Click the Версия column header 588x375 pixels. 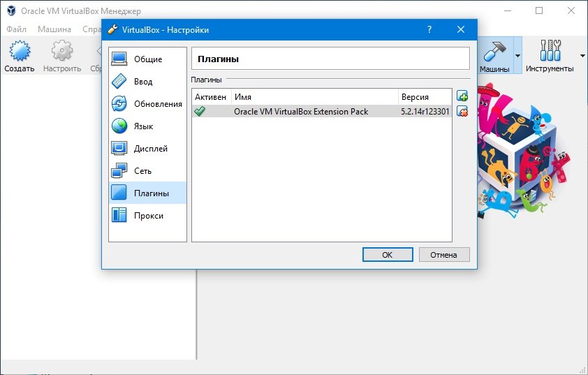coord(425,97)
